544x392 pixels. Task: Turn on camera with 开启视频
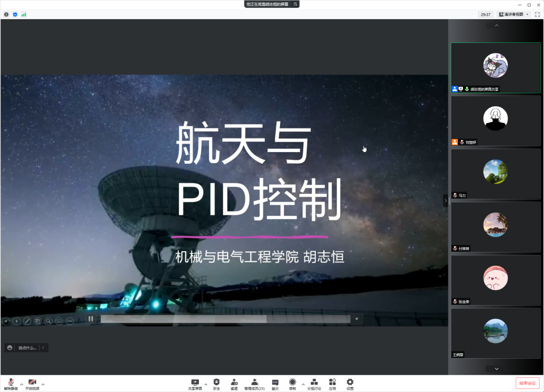coord(32,383)
